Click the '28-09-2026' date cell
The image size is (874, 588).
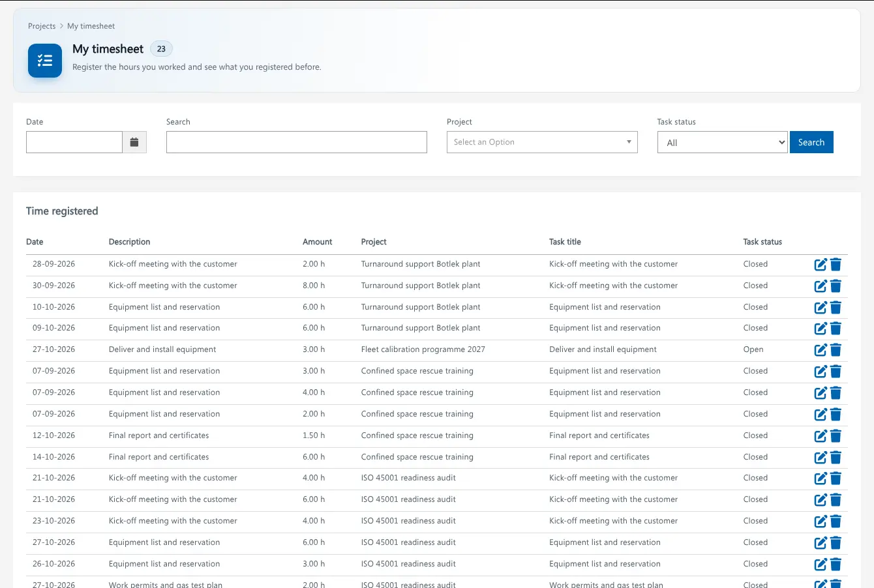[53, 264]
